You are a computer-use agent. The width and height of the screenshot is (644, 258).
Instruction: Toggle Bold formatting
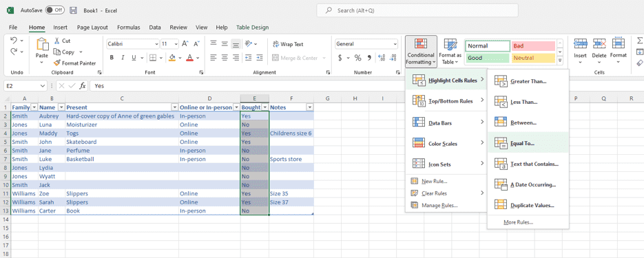pyautogui.click(x=112, y=58)
